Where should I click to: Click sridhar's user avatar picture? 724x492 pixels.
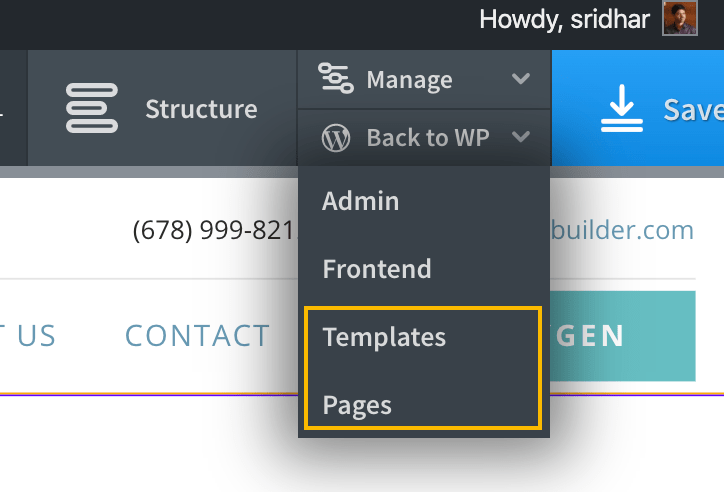(680, 18)
